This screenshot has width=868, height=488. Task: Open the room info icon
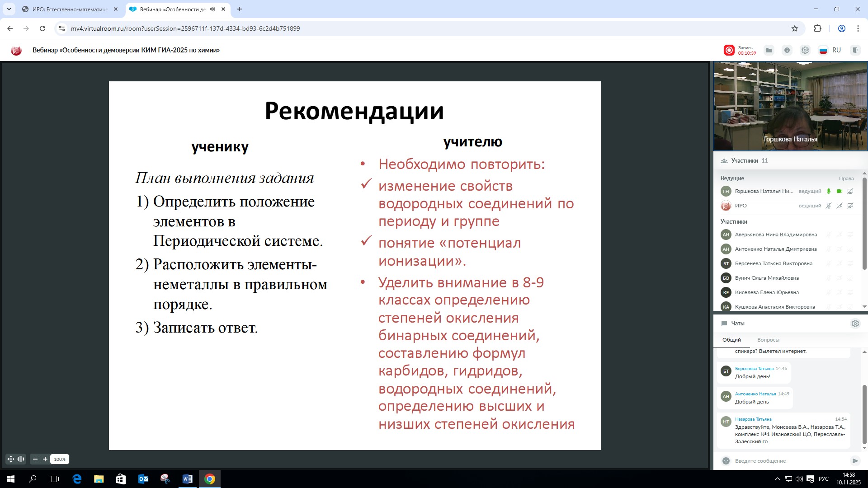click(x=787, y=50)
